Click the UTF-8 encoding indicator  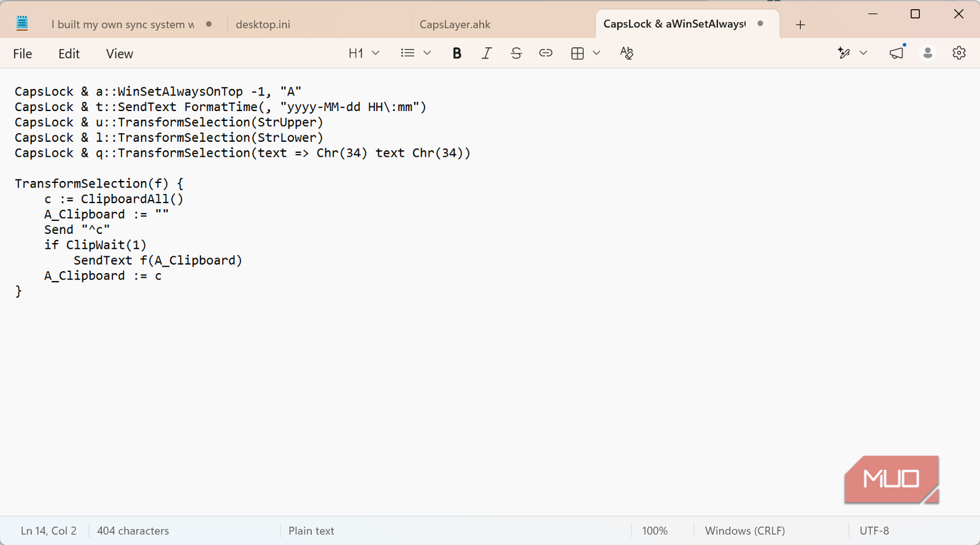click(874, 531)
